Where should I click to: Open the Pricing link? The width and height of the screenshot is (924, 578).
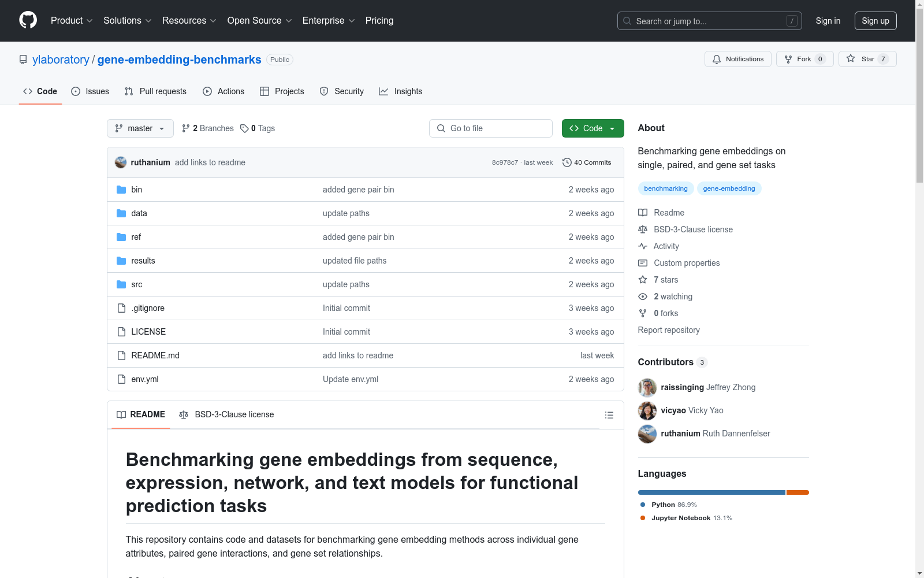(x=379, y=20)
